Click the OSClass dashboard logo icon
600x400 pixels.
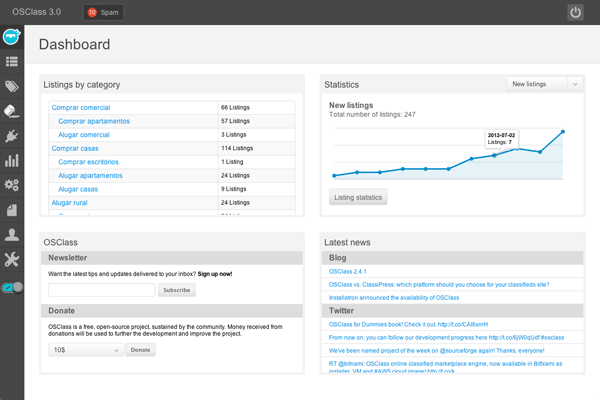[12, 37]
